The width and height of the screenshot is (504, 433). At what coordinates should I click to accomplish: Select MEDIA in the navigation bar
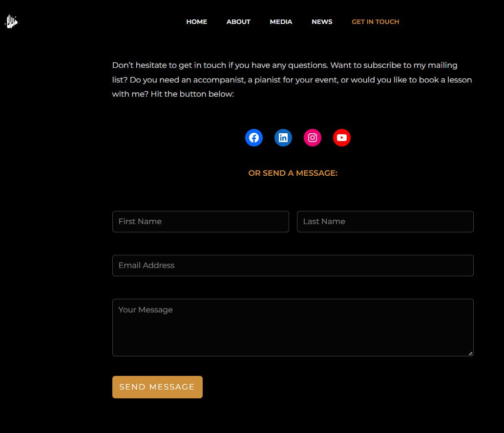pos(281,22)
